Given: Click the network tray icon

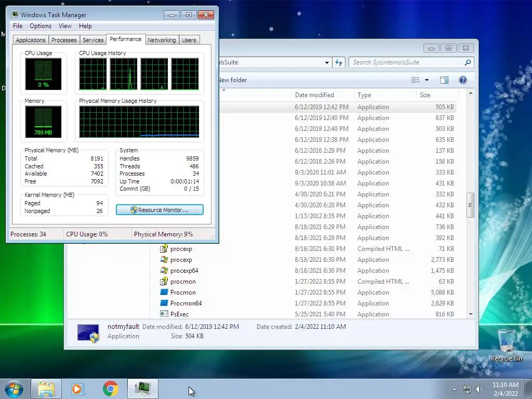Looking at the screenshot, I should click(x=467, y=389).
